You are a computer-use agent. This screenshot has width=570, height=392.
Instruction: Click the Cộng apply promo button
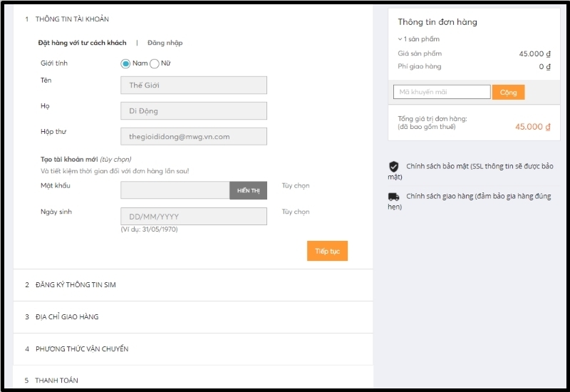508,92
